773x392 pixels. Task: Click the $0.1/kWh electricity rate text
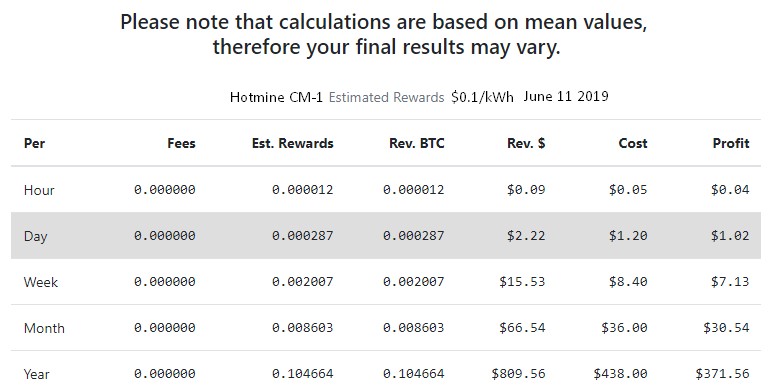tap(482, 97)
